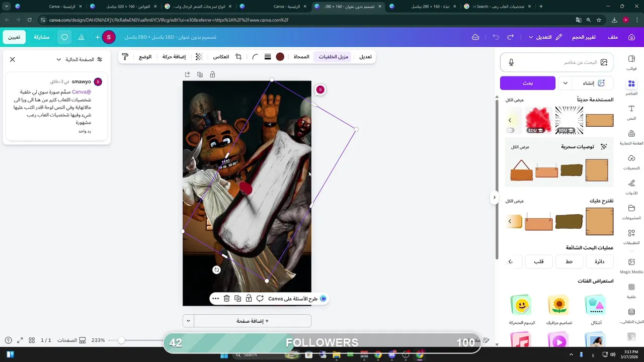Open the Text (النص) sidebar panel
This screenshot has width=644, height=362.
631,112
